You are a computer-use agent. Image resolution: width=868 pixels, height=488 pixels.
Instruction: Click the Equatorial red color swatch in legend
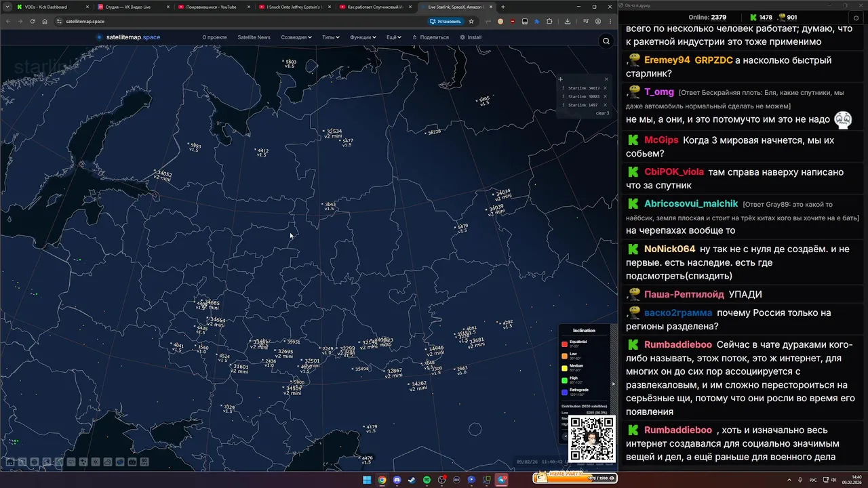(x=564, y=344)
